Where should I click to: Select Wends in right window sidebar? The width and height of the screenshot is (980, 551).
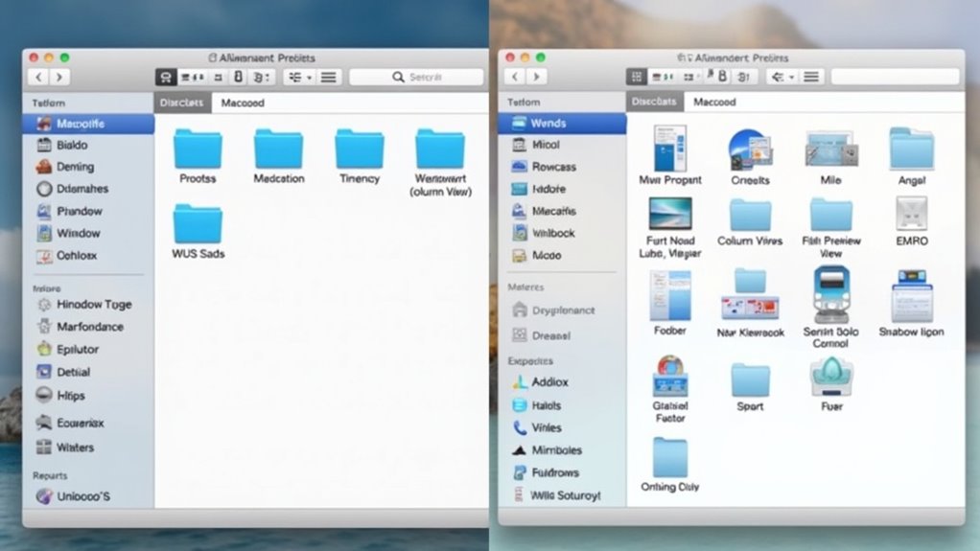point(563,123)
